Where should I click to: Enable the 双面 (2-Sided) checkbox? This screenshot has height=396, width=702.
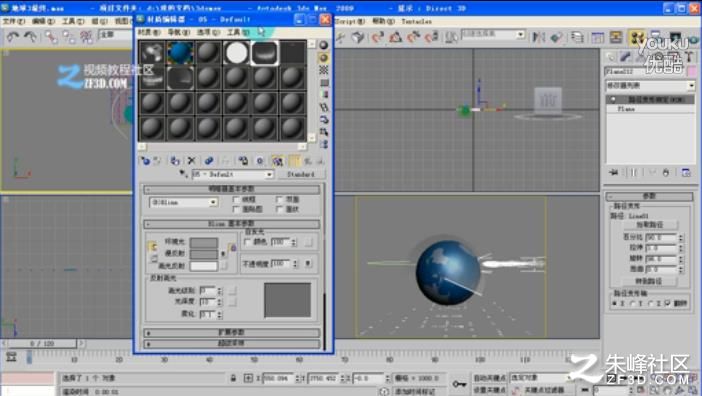tap(279, 200)
